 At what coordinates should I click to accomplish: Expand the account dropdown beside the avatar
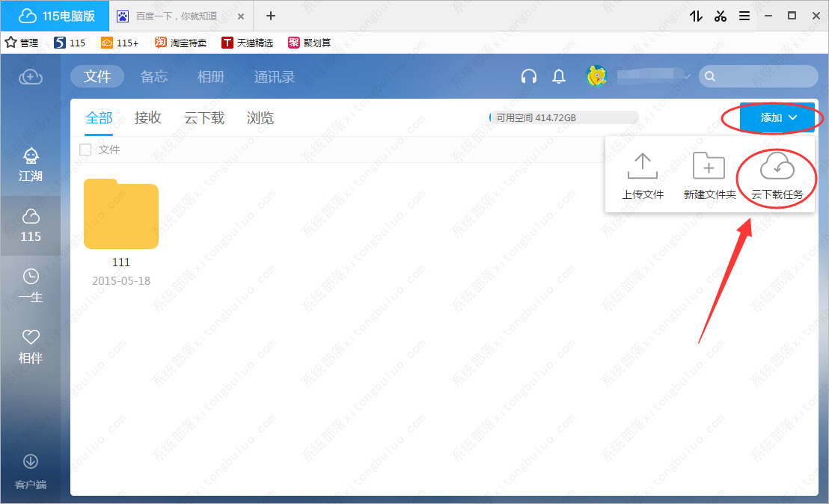(687, 76)
